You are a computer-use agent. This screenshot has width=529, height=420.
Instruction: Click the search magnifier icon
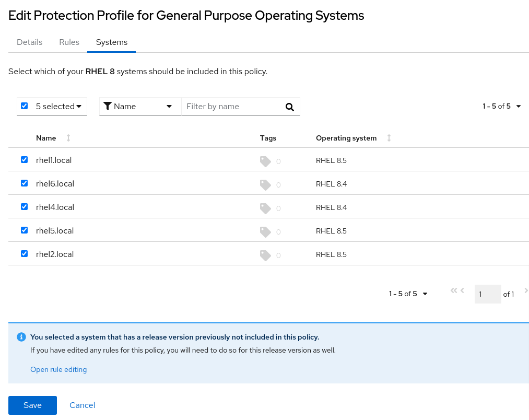pos(290,107)
